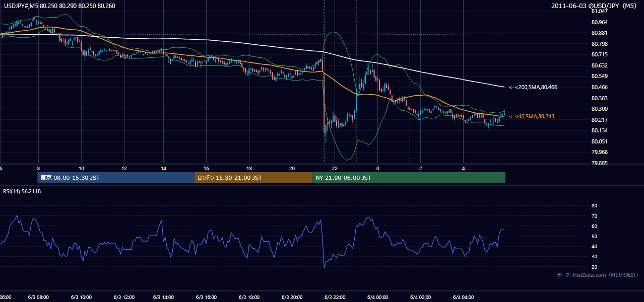Image resolution: width=644 pixels, height=302 pixels.
Task: Click the 6/4 04:00 time axis label
Action: pos(464,297)
